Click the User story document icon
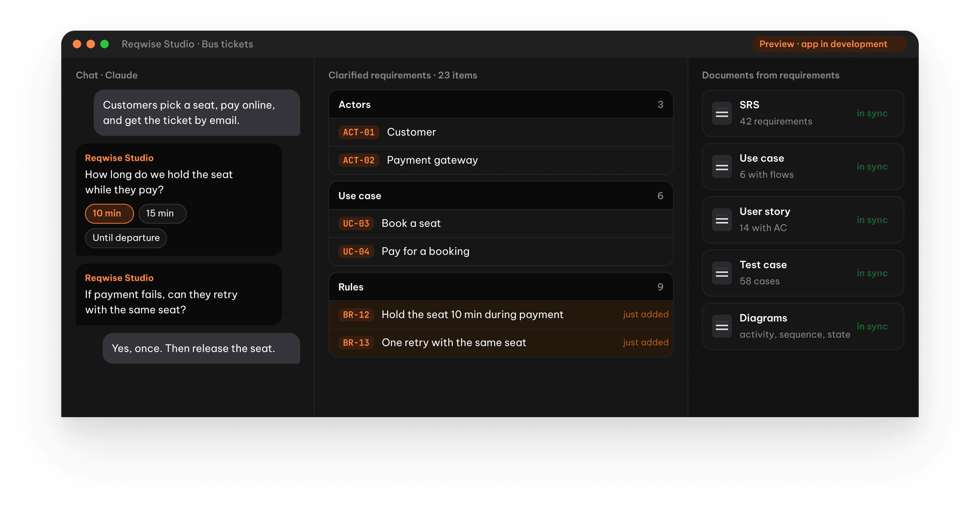 (x=722, y=220)
